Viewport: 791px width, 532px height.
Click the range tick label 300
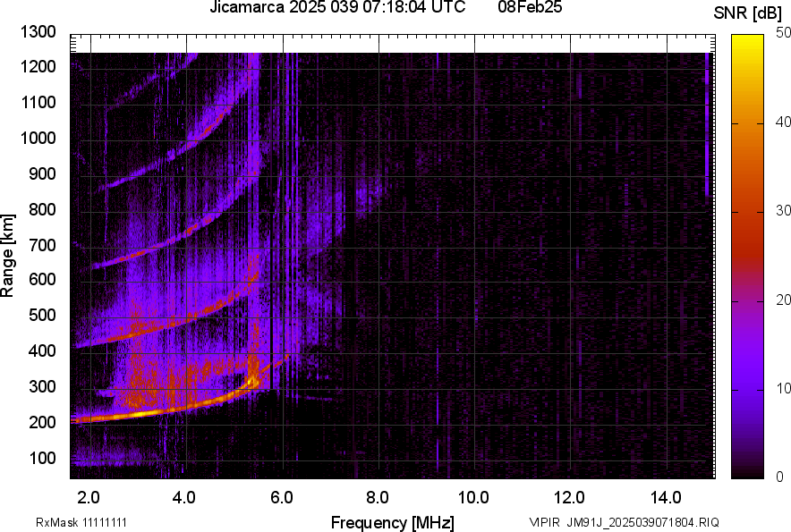coord(42,386)
